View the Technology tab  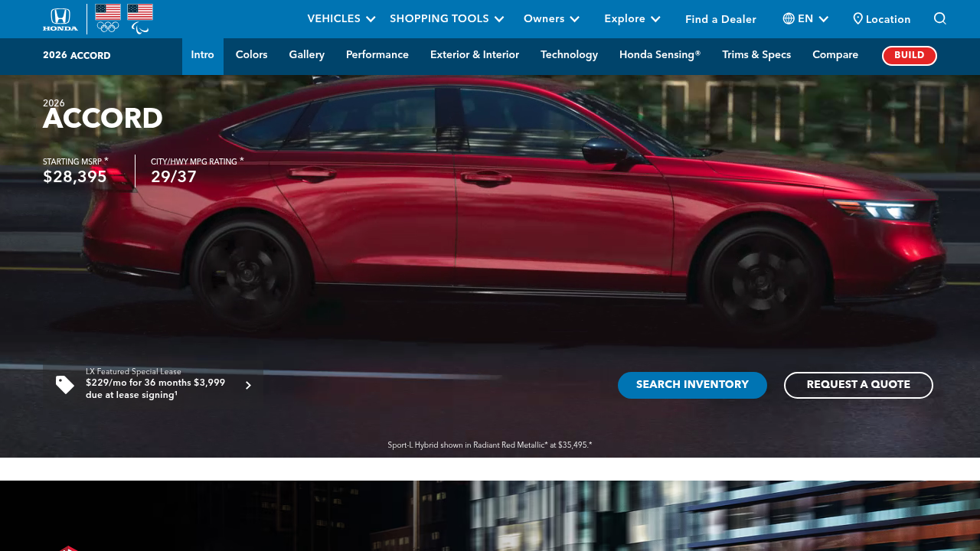[570, 55]
